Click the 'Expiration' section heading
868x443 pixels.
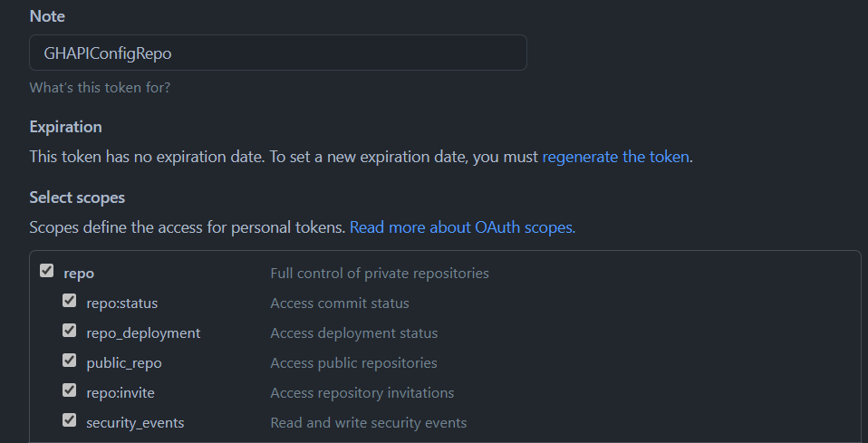tap(65, 127)
